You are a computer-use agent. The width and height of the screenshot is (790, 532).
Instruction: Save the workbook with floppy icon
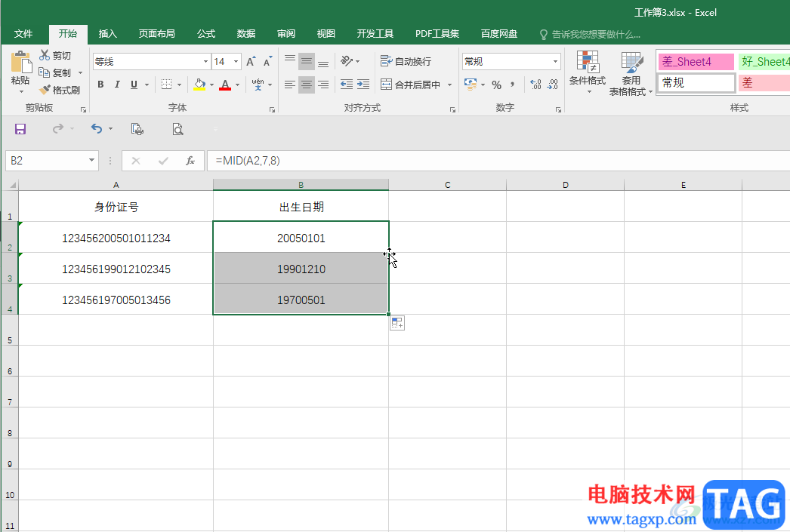coord(20,129)
